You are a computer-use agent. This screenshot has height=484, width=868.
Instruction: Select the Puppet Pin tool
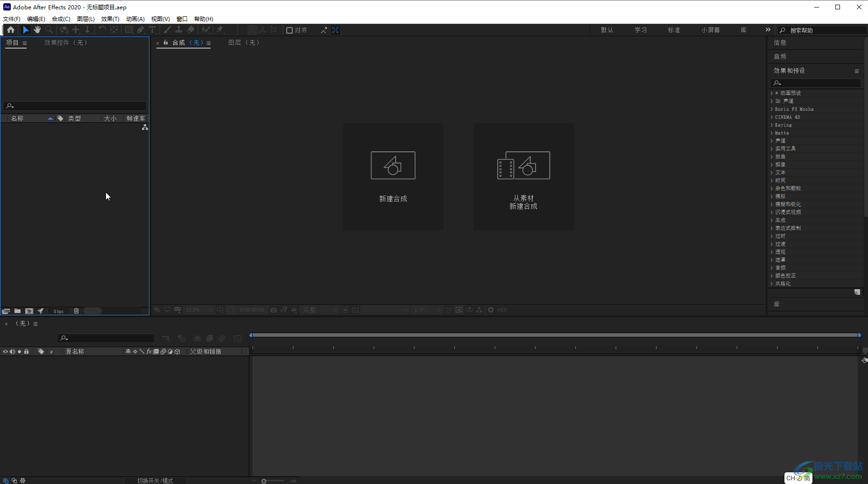(220, 30)
